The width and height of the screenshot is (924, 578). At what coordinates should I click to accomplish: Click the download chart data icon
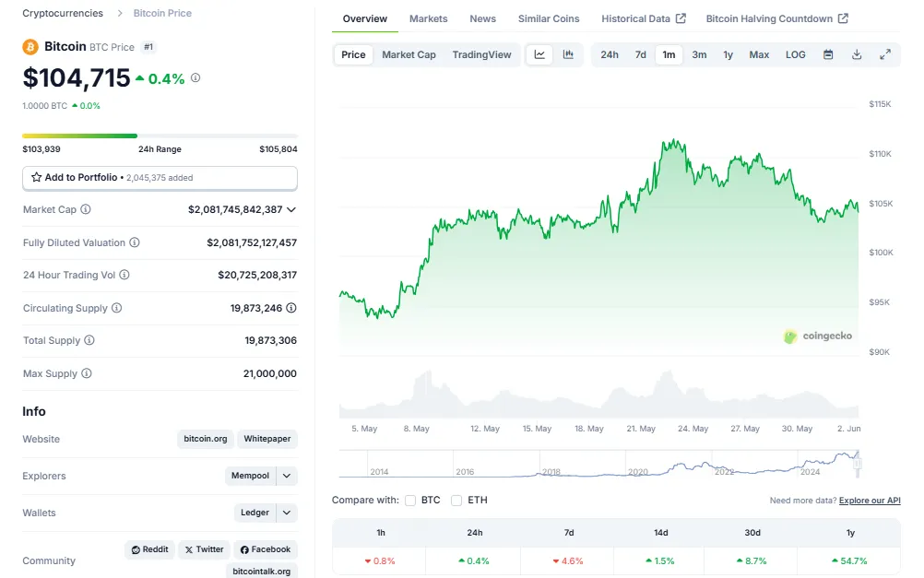[857, 54]
